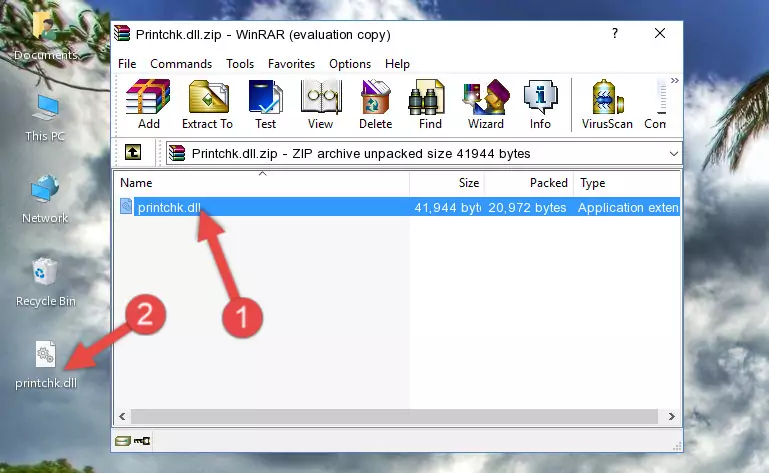
Task: Select the Documents desktop icon
Action: tap(46, 35)
